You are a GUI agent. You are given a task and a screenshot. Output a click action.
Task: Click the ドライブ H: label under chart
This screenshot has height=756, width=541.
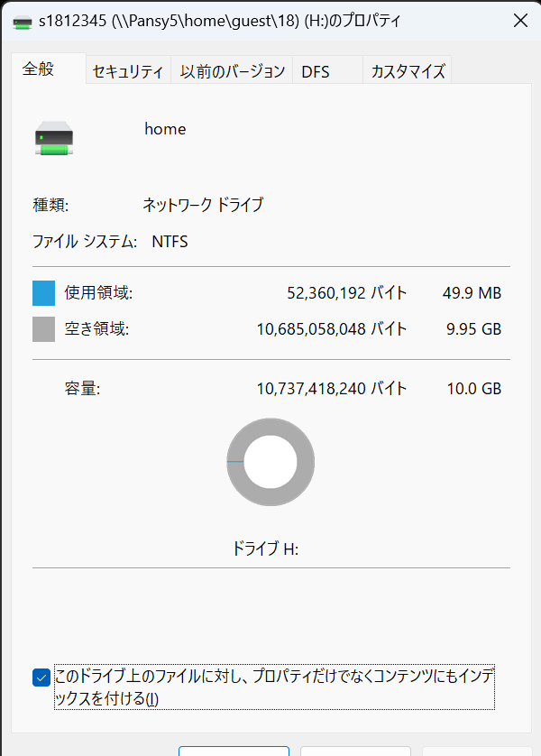(265, 549)
